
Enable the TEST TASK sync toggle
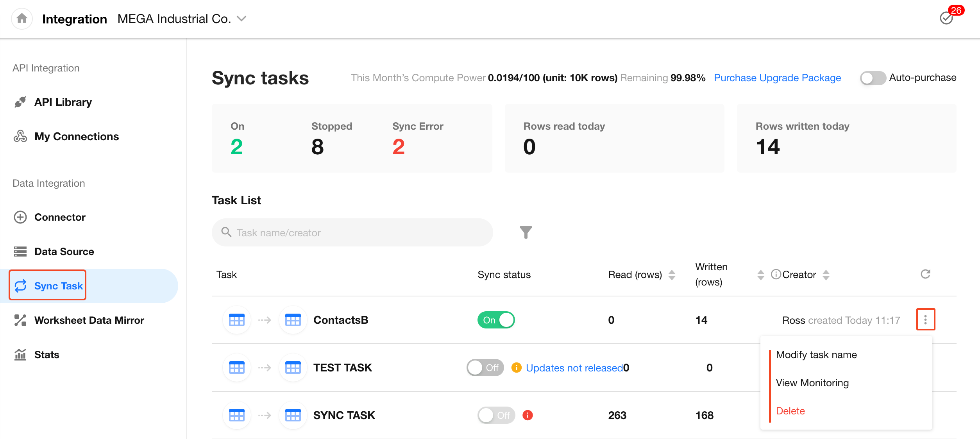pyautogui.click(x=485, y=368)
